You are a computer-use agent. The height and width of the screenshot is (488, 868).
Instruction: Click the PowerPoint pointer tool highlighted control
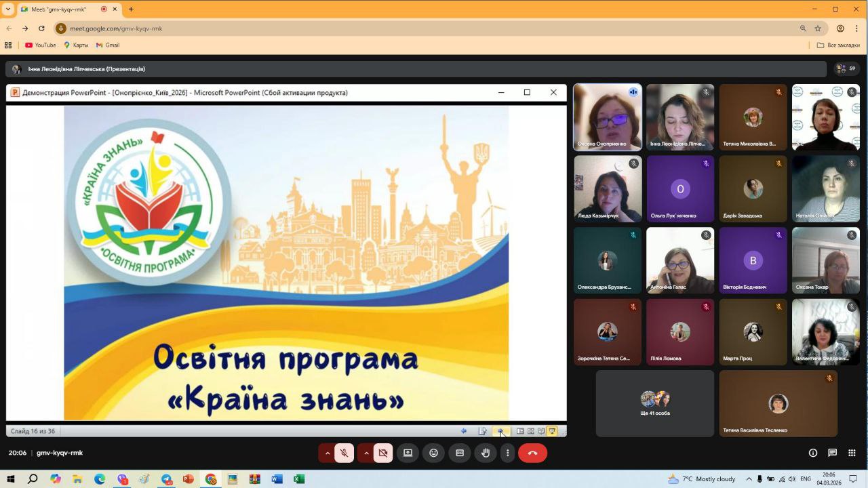(500, 430)
